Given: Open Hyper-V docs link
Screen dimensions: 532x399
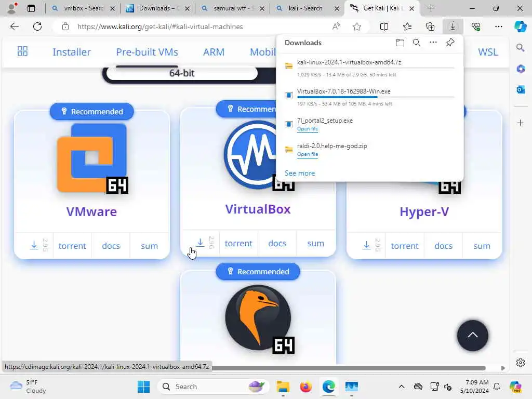Looking at the screenshot, I should [x=444, y=246].
